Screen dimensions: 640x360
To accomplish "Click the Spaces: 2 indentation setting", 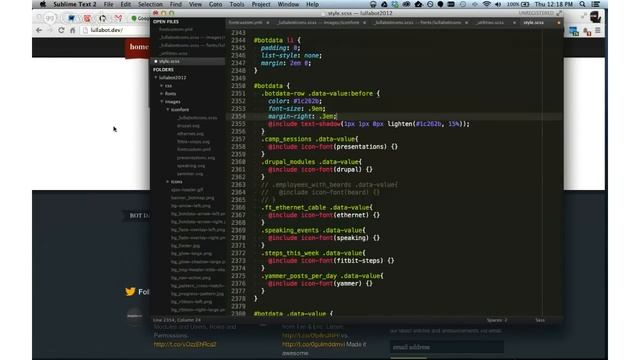I will click(x=497, y=320).
